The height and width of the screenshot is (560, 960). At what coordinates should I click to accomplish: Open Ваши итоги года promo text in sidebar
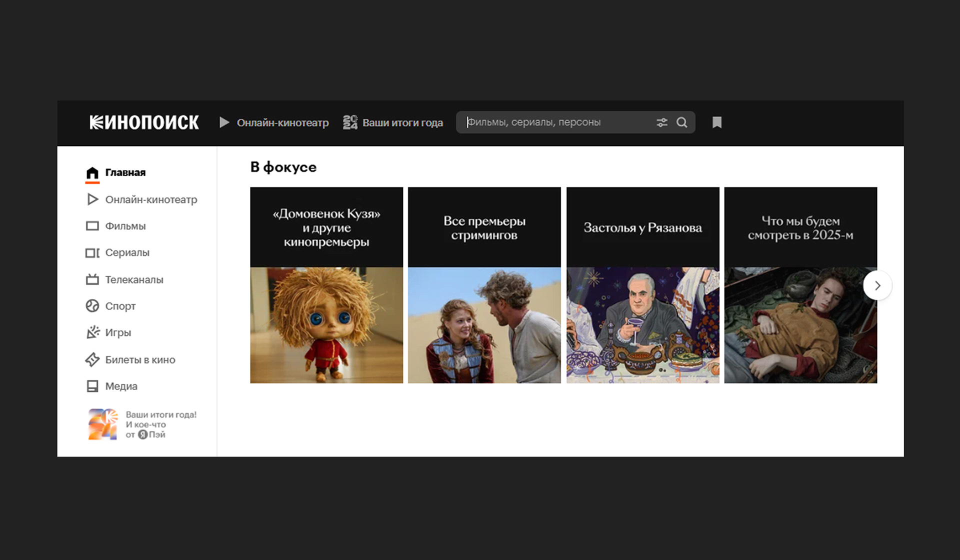(x=161, y=424)
